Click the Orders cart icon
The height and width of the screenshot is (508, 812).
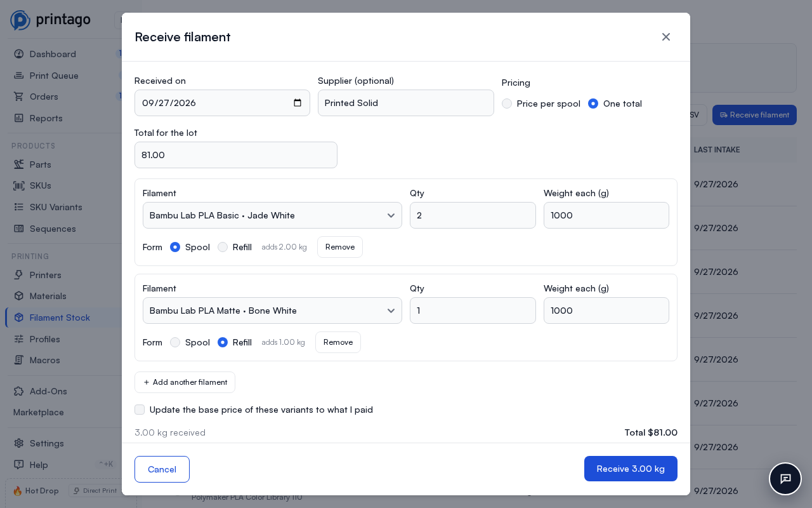[19, 97]
